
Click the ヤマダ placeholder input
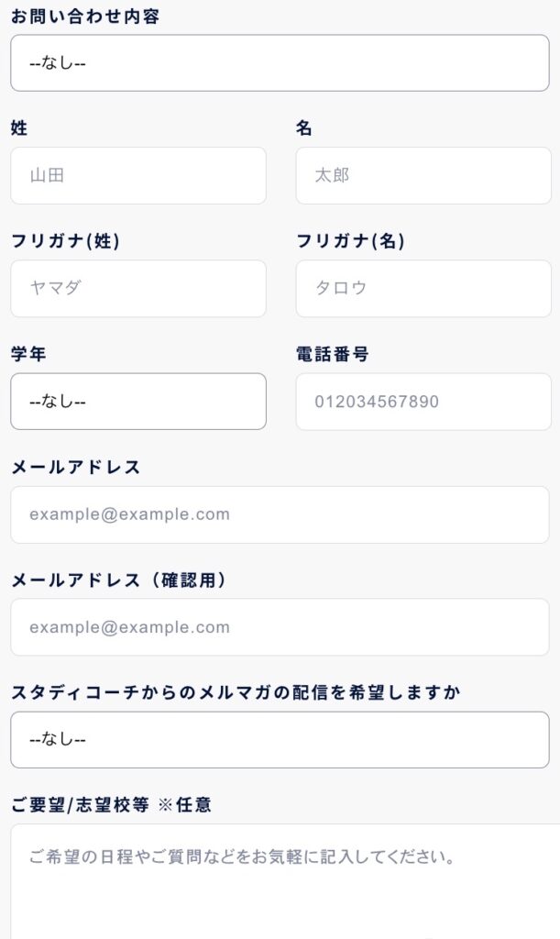(x=137, y=288)
